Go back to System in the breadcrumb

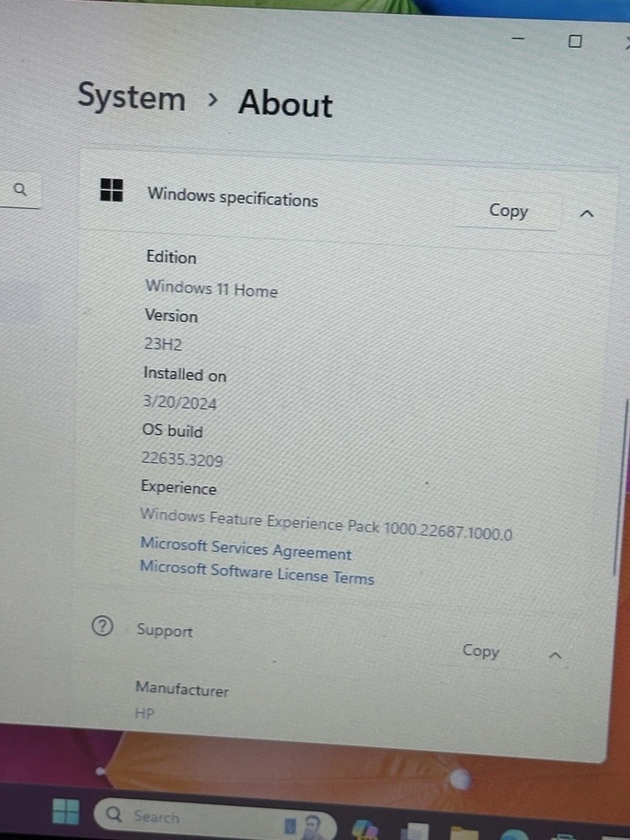pyautogui.click(x=132, y=97)
